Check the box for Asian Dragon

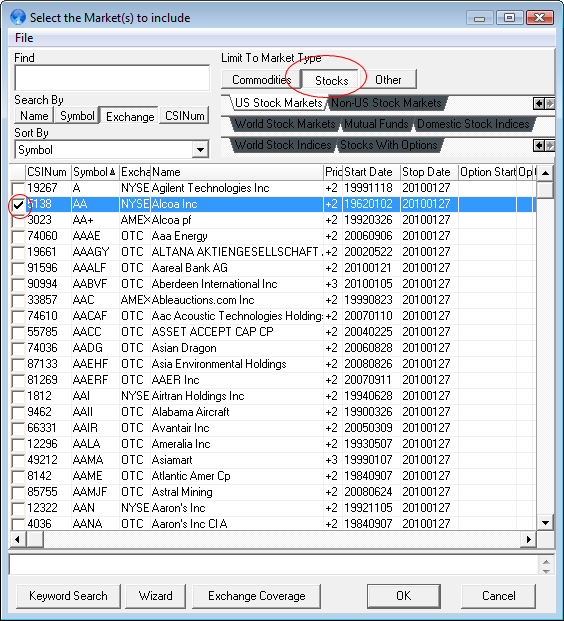tap(18, 349)
